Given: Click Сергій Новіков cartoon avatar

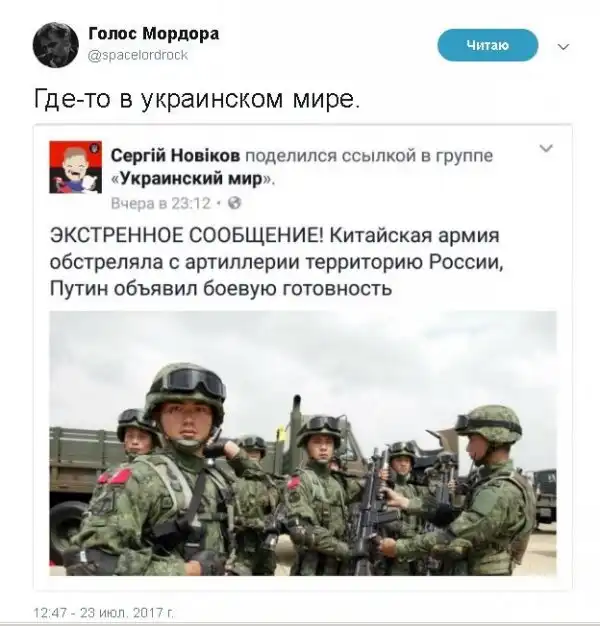Looking at the screenshot, I should coord(75,167).
